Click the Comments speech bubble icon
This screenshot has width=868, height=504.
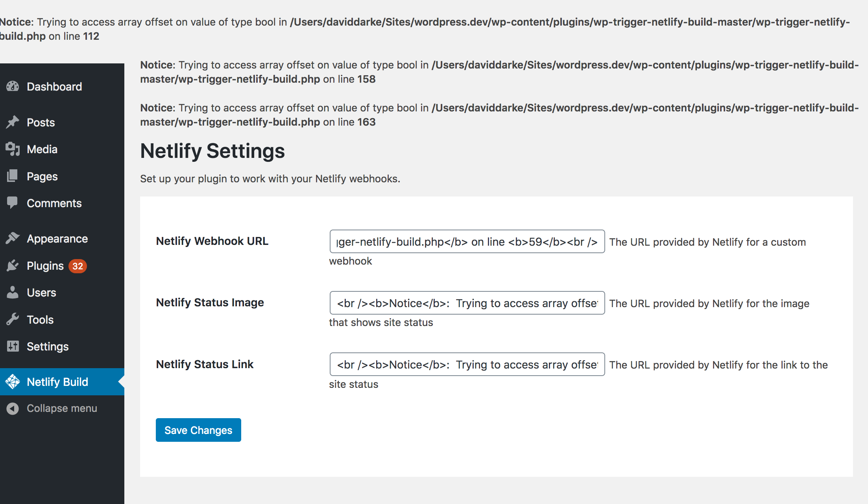(13, 203)
